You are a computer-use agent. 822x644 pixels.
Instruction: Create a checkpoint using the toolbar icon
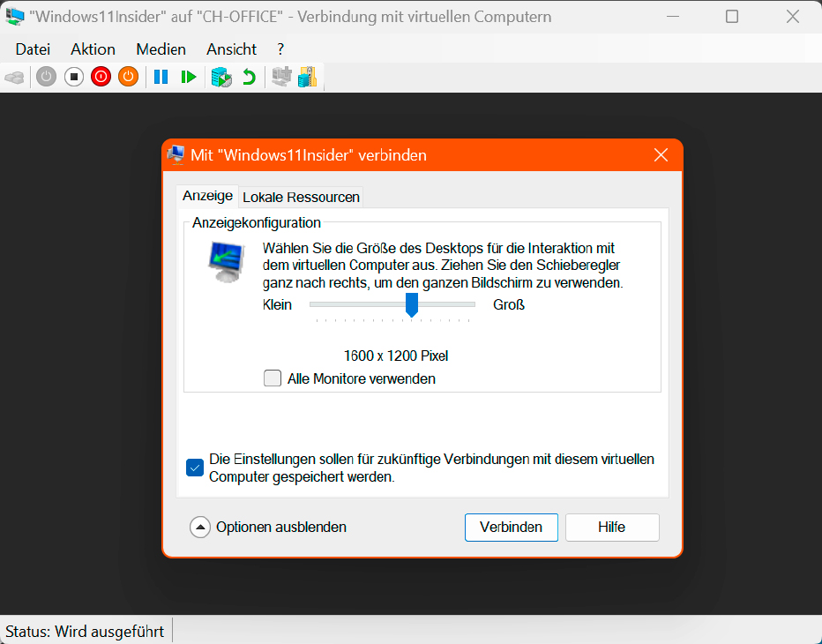click(x=221, y=77)
